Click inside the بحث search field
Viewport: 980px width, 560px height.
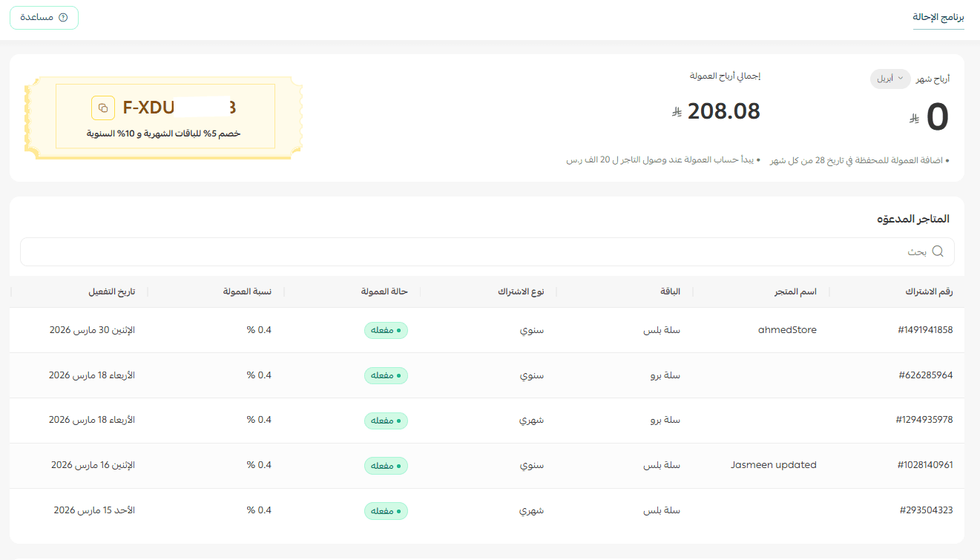pos(475,251)
